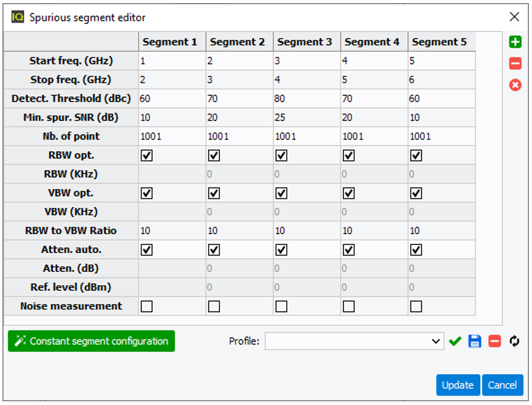The height and width of the screenshot is (405, 532).
Task: Select the Start freq. (GHz) row header
Action: pos(71,61)
